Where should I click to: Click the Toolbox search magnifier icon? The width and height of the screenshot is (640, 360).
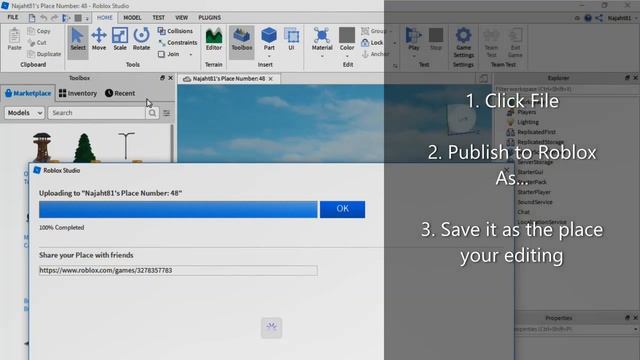[x=152, y=113]
